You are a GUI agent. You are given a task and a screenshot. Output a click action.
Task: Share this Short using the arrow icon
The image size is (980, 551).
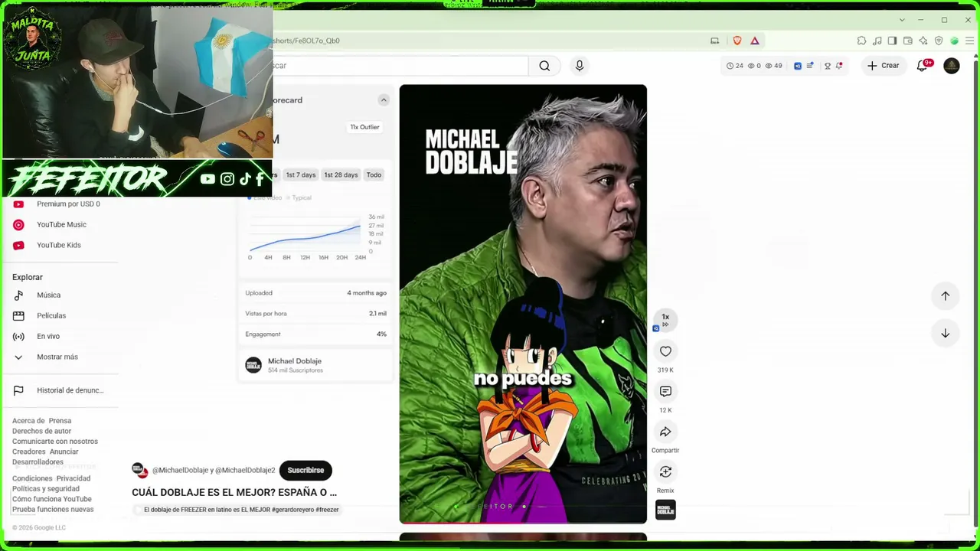point(665,432)
